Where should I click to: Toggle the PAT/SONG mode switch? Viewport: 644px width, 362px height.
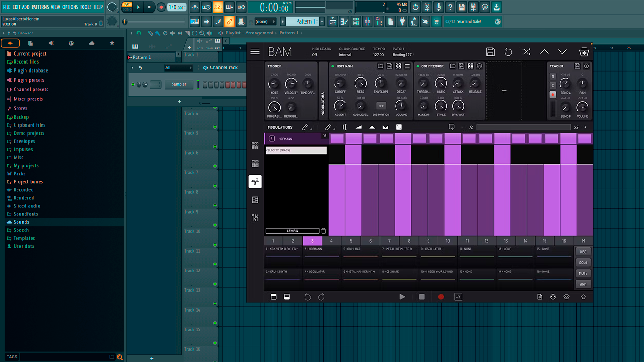tap(127, 7)
